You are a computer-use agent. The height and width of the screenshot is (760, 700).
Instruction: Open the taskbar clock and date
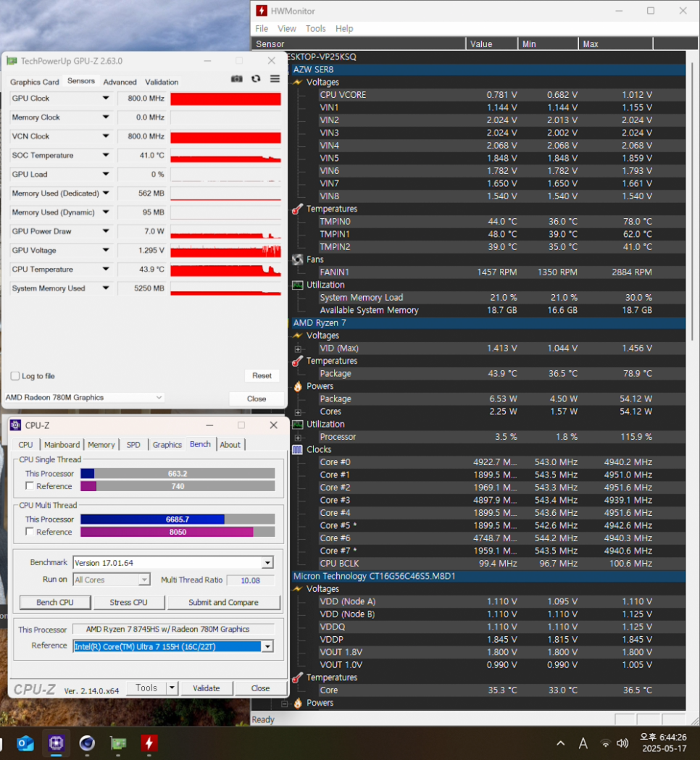pos(664,743)
